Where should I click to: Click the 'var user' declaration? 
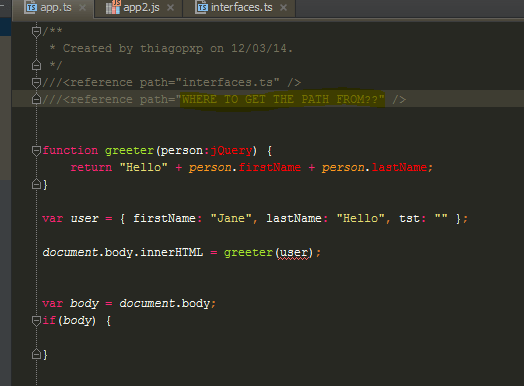click(x=71, y=219)
